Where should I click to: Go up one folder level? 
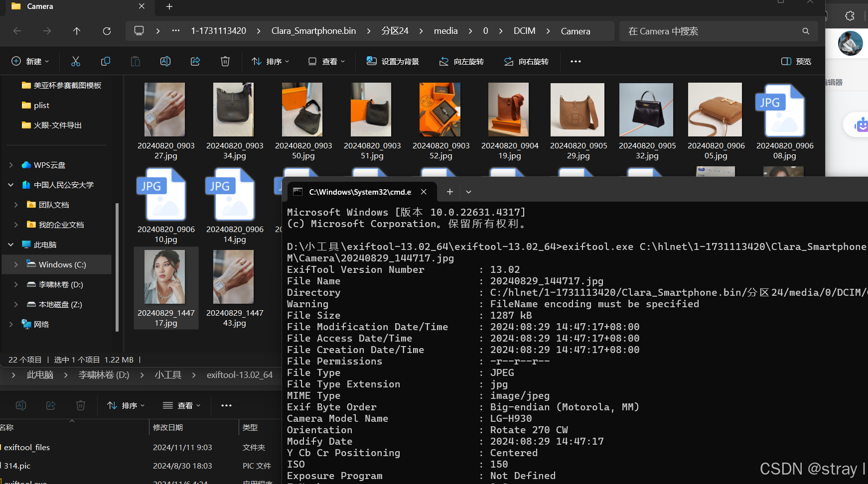[77, 31]
